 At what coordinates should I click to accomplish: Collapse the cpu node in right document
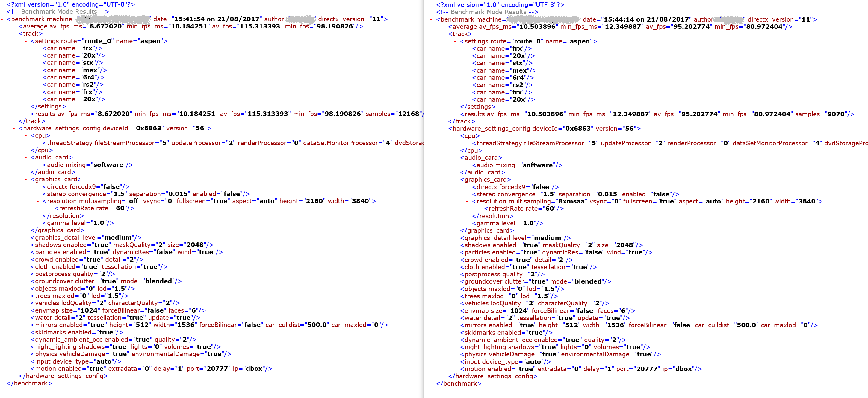tap(456, 136)
